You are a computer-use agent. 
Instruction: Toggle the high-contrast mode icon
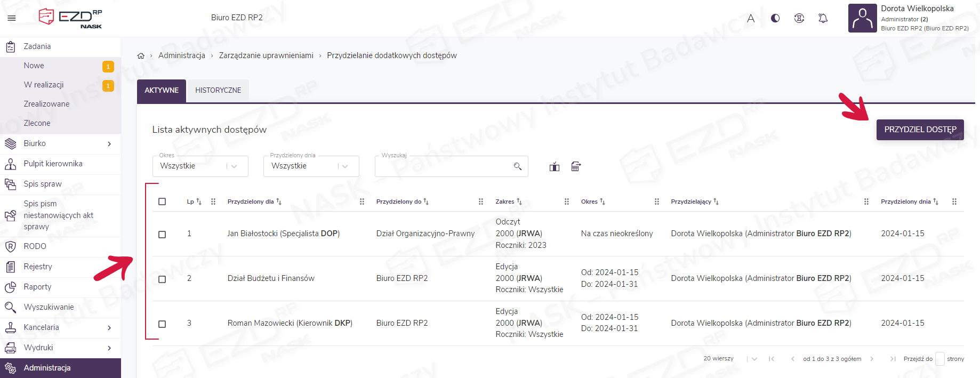(x=775, y=18)
